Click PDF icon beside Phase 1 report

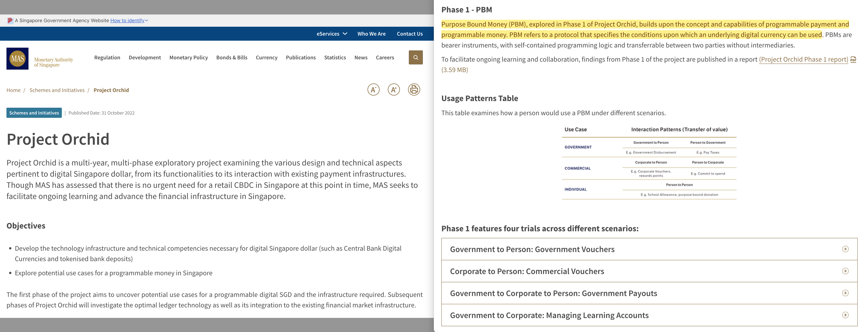point(853,60)
